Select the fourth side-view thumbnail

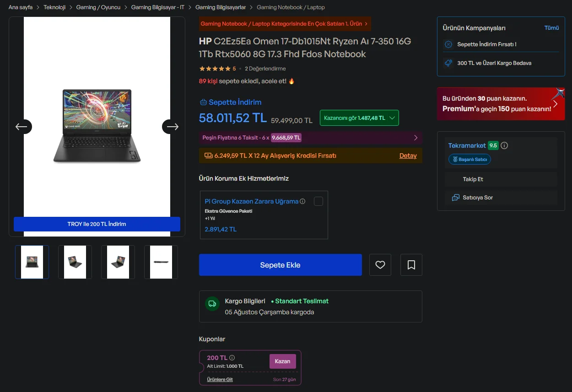tap(161, 262)
